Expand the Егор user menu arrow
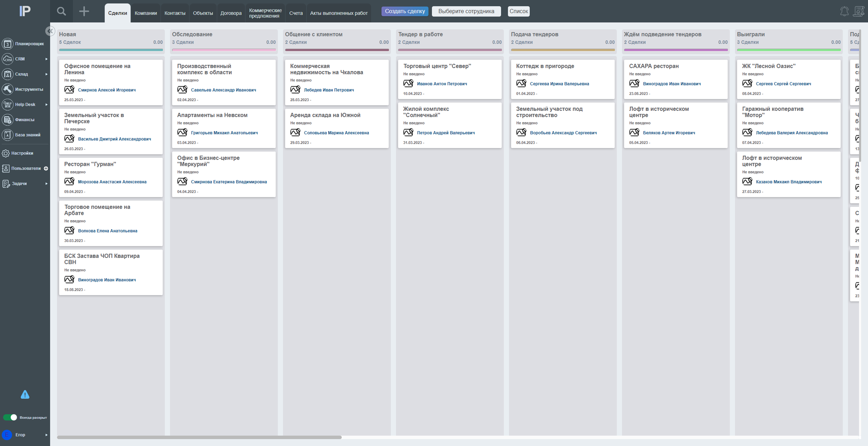The width and height of the screenshot is (868, 446). tap(46, 435)
